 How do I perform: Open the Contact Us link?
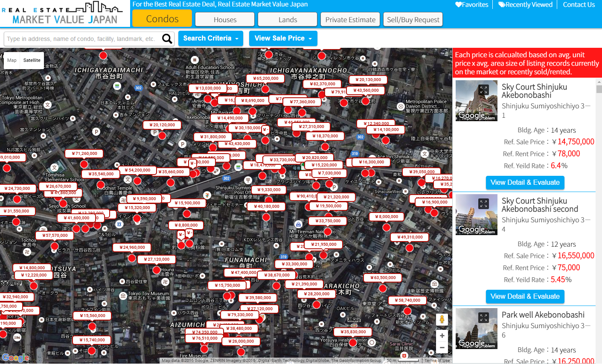[x=579, y=5]
